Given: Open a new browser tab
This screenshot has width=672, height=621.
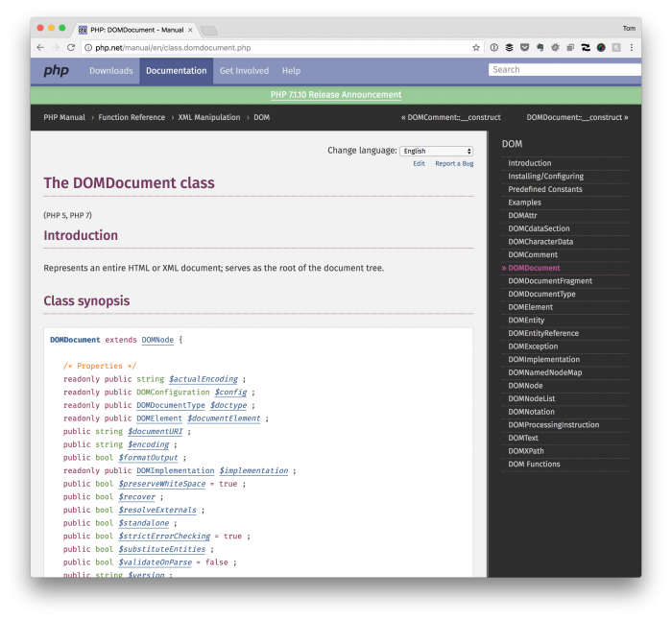Looking at the screenshot, I should (209, 31).
